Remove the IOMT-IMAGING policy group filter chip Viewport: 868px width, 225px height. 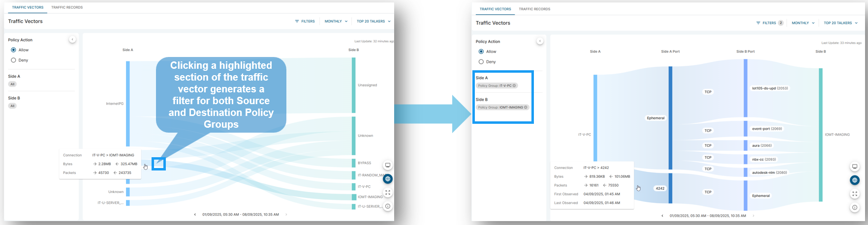[x=526, y=107]
